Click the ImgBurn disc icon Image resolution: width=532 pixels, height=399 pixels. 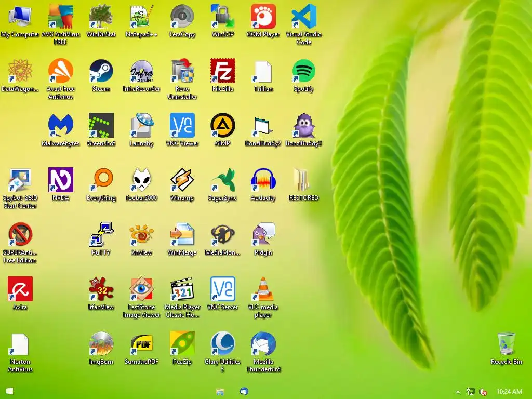(101, 344)
